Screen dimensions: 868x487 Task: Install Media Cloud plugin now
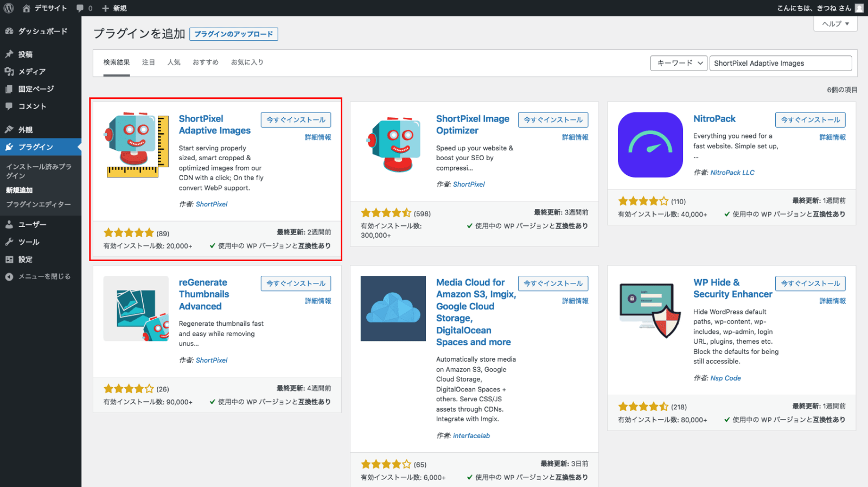tap(553, 283)
